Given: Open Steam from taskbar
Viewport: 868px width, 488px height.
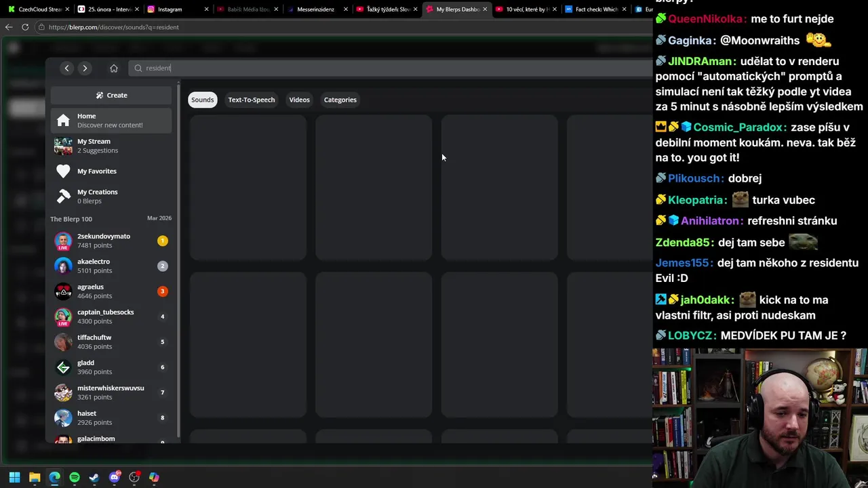Looking at the screenshot, I should (x=94, y=477).
